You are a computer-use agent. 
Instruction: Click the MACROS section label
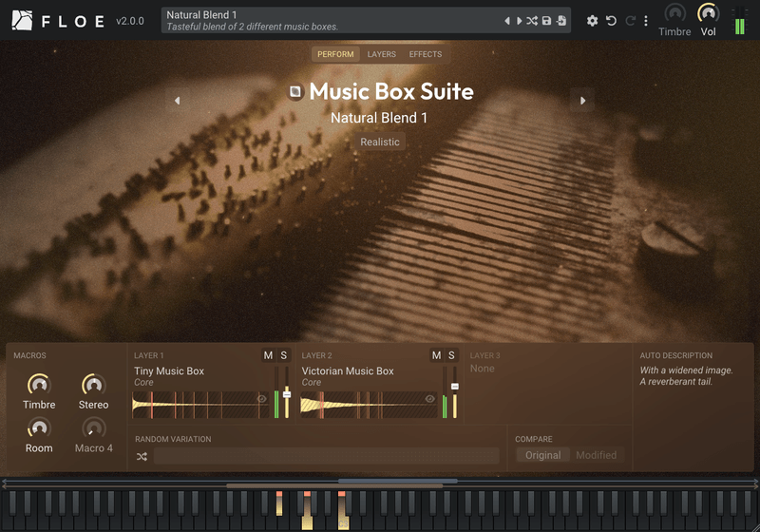coord(30,355)
